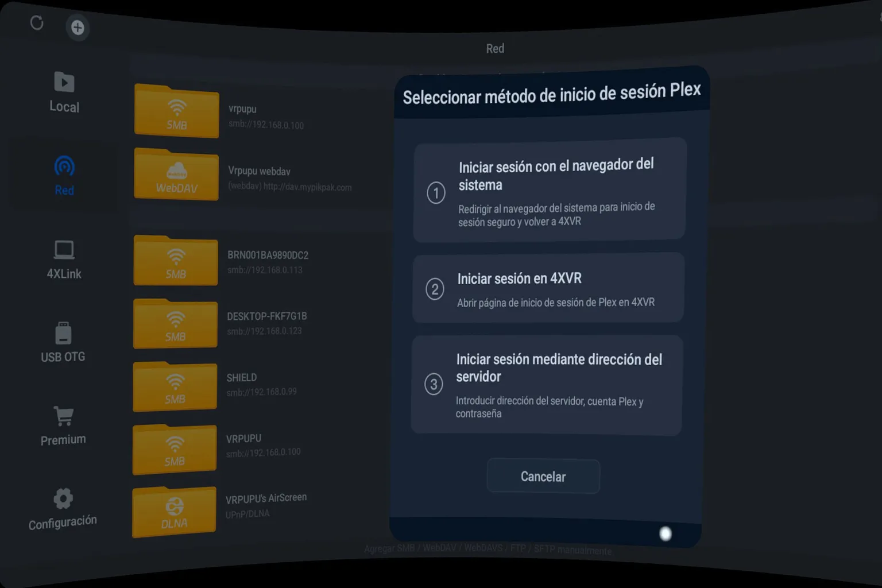Select the Red network tab
The width and height of the screenshot is (882, 588).
coord(64,176)
